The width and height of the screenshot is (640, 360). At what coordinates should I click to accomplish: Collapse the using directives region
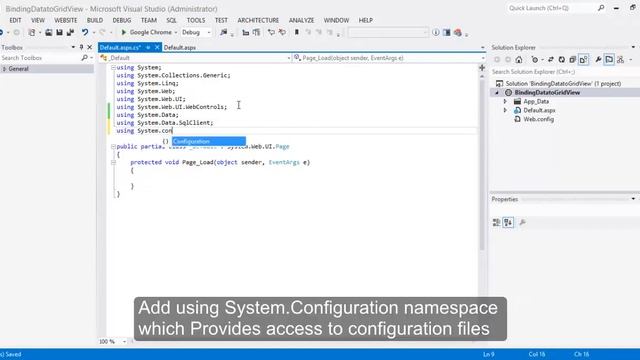coord(113,67)
